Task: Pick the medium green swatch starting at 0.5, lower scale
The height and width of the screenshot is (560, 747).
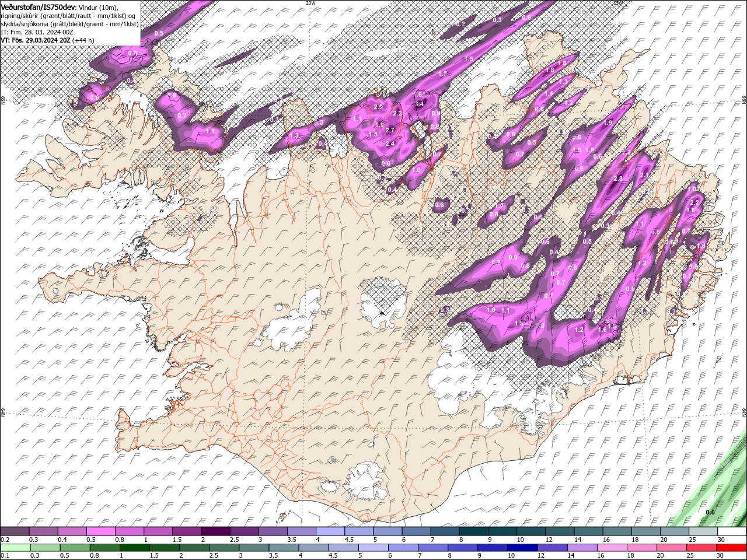Action: click(74, 547)
